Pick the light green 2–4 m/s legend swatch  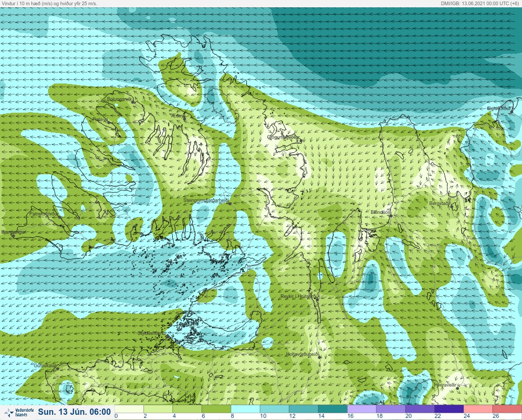[x=158, y=409]
